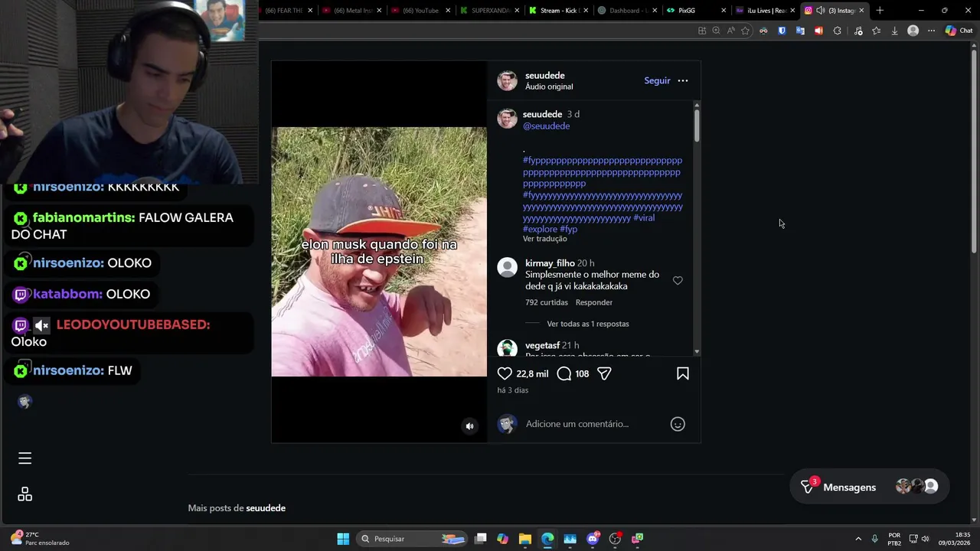Click the comments panel scrollbar

tap(697, 126)
